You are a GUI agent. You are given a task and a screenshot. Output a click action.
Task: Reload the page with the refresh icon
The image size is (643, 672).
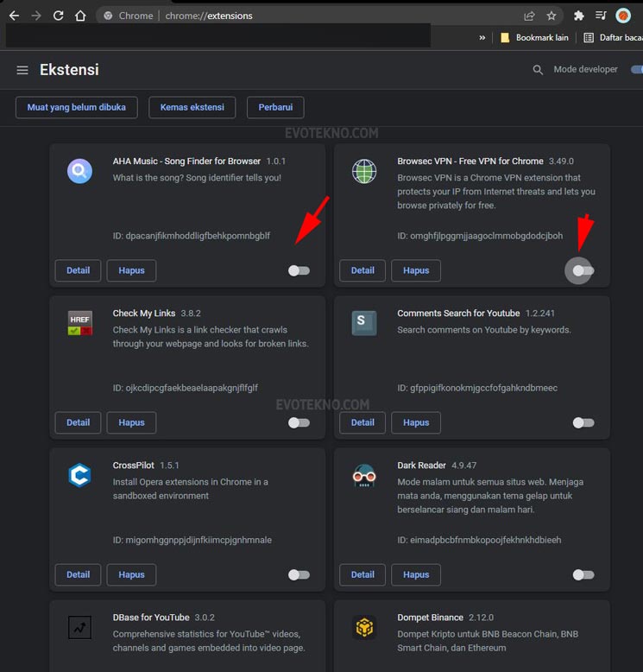pos(59,16)
